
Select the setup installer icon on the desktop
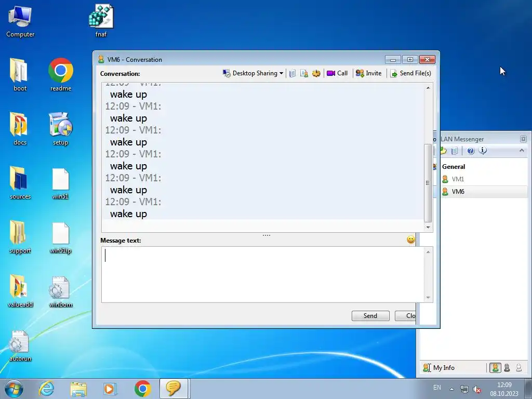pos(61,129)
